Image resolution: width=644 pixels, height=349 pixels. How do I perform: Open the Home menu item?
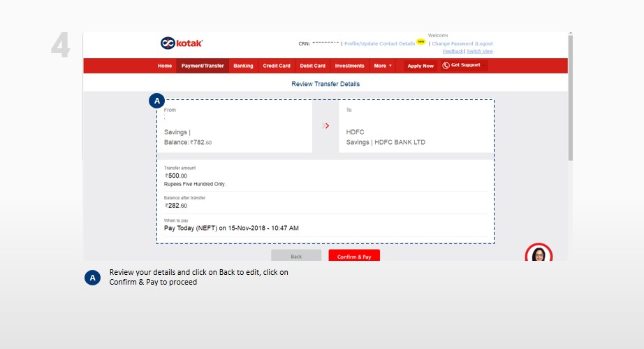(x=165, y=66)
